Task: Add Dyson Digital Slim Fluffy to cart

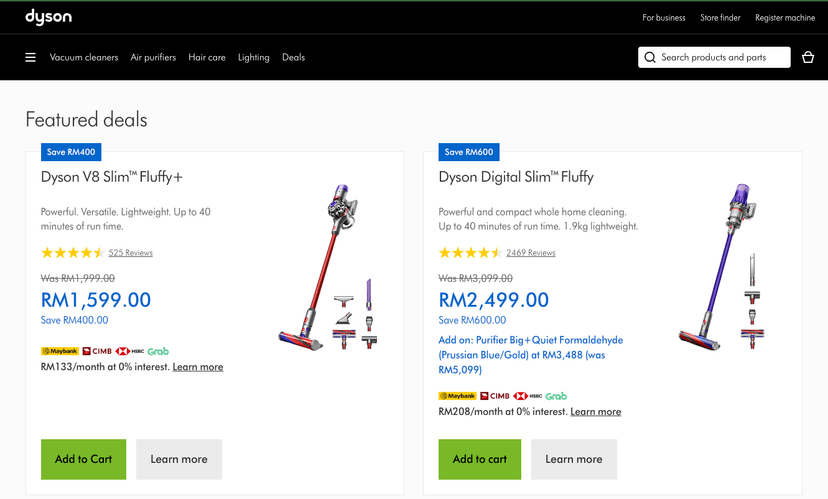Action: point(480,459)
